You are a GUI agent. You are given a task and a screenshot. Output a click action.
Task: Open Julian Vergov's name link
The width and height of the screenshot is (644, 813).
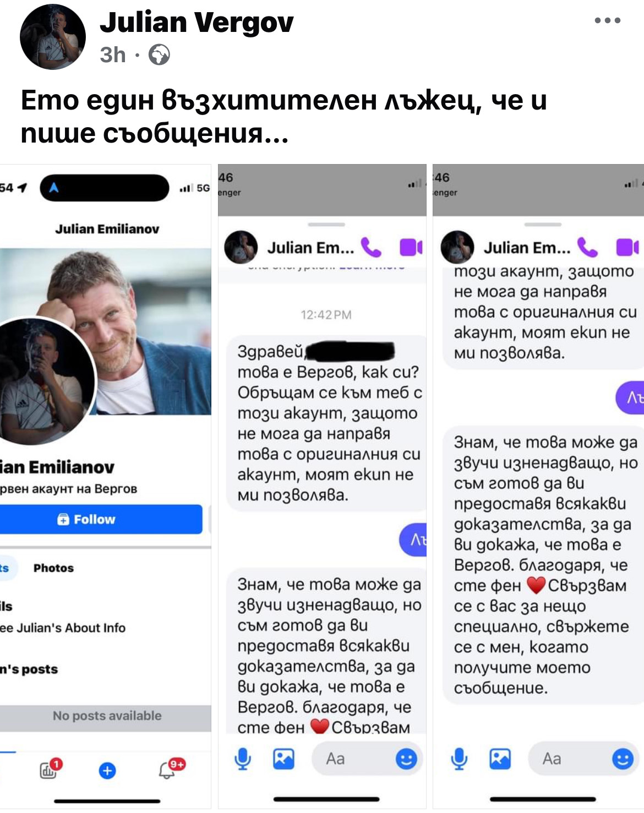197,23
